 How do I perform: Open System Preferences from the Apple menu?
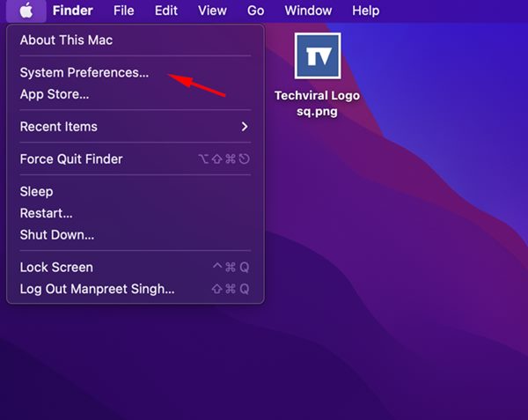(x=136, y=73)
